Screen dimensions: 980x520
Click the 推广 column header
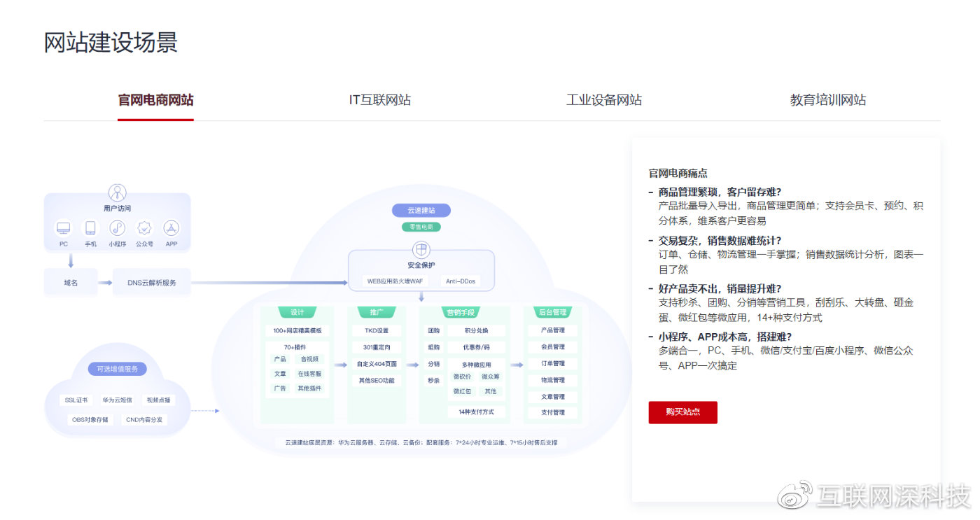[377, 312]
